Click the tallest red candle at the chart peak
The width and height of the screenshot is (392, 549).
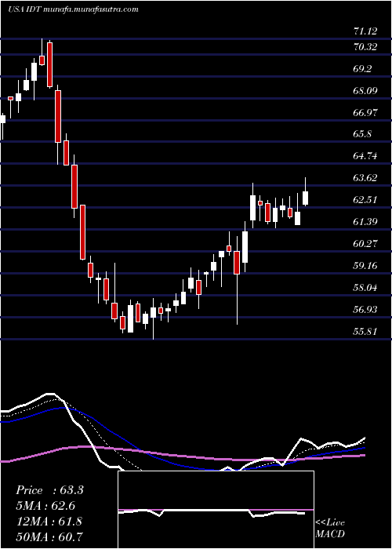50,65
